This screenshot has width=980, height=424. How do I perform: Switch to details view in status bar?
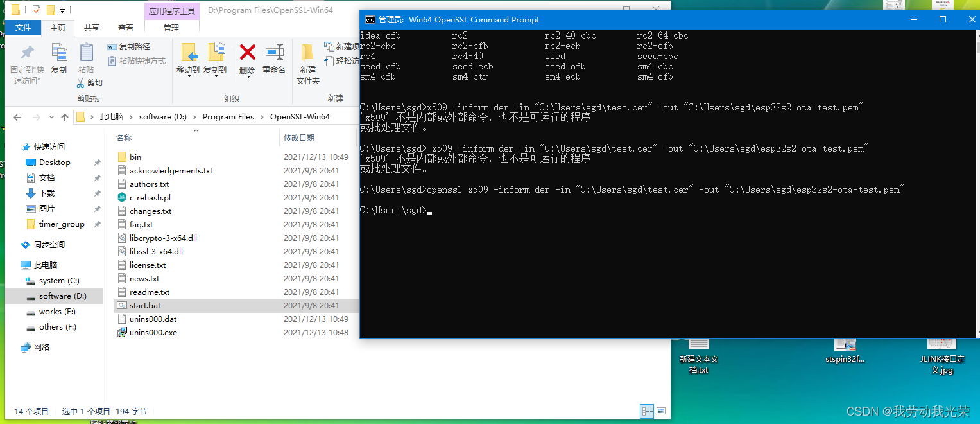pyautogui.click(x=648, y=411)
